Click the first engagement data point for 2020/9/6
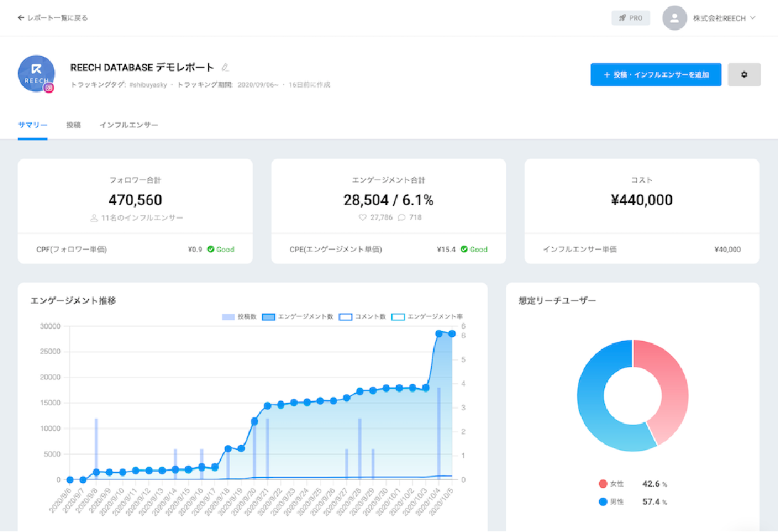The height and width of the screenshot is (532, 778). [x=70, y=480]
